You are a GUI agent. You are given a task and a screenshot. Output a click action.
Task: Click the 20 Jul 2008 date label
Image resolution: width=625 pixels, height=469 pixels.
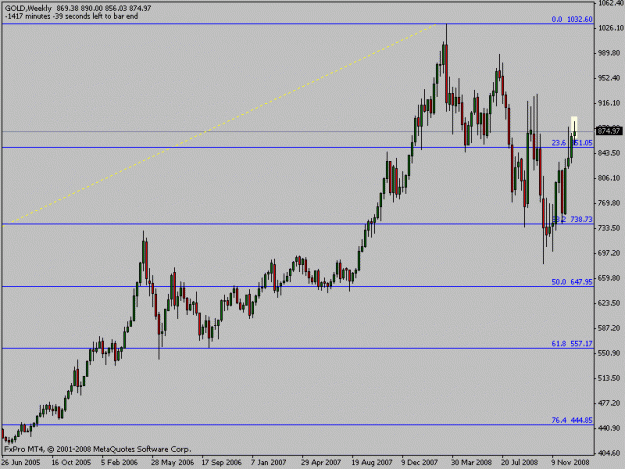point(520,462)
